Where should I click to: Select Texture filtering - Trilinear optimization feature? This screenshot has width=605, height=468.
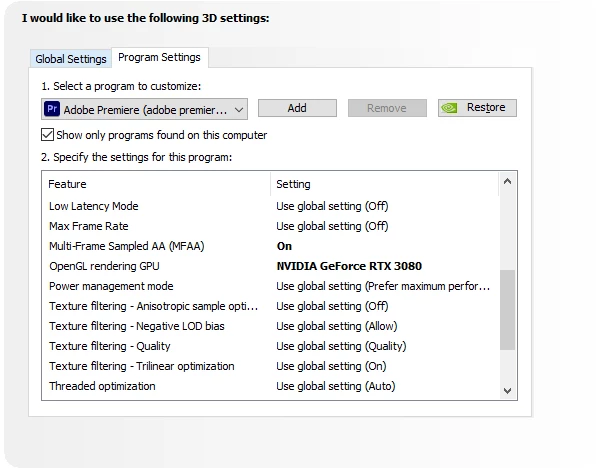pyautogui.click(x=142, y=366)
